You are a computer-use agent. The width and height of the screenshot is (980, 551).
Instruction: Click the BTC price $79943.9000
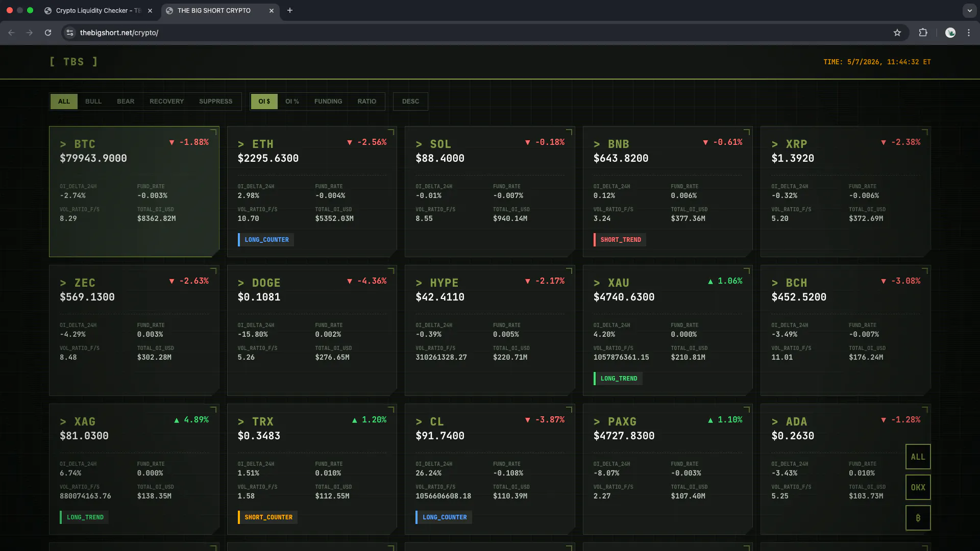[93, 158]
